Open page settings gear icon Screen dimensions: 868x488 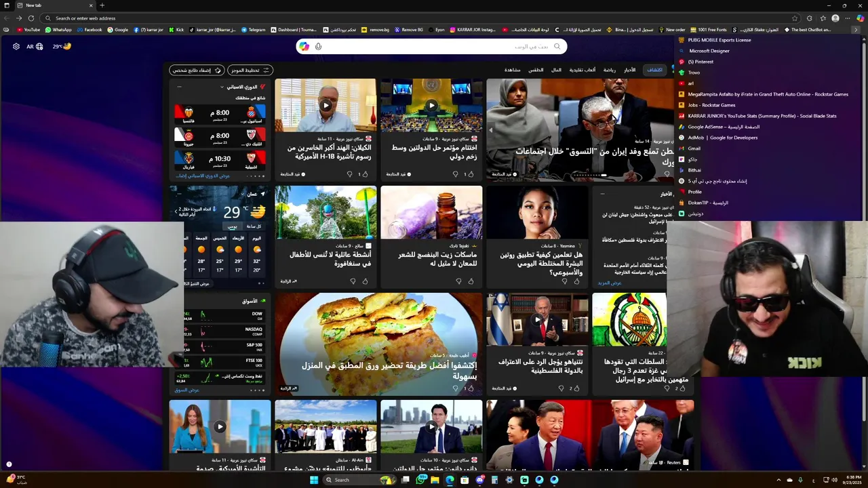[16, 46]
